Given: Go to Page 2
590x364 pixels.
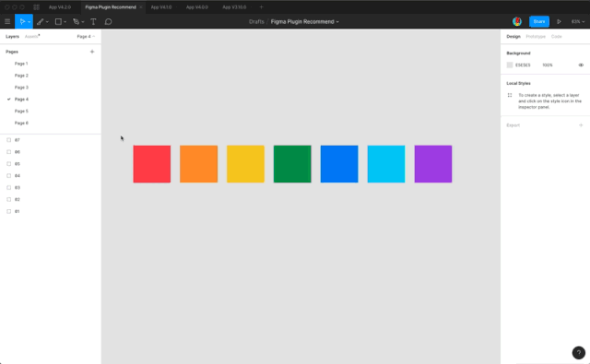Looking at the screenshot, I should coord(21,76).
